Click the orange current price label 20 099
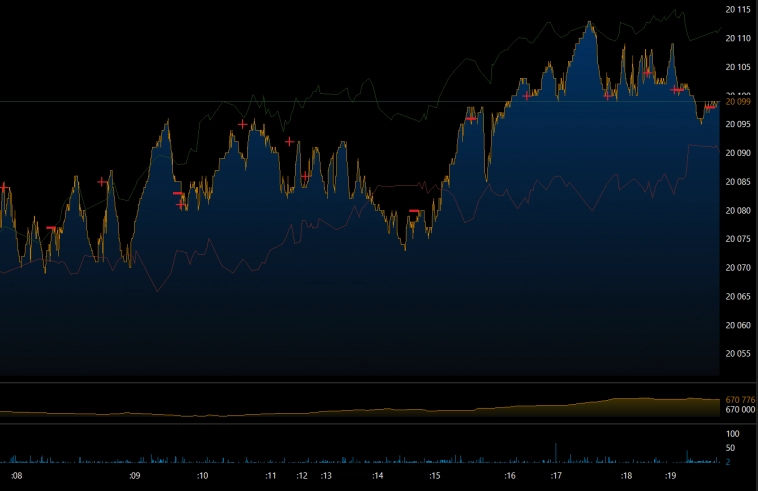This screenshot has width=758, height=491. point(737,102)
